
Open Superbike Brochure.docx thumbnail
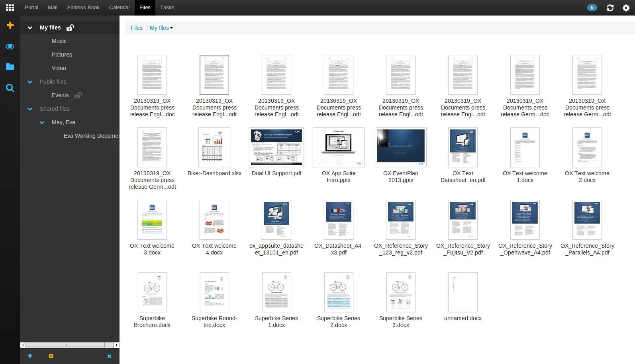[x=152, y=292]
